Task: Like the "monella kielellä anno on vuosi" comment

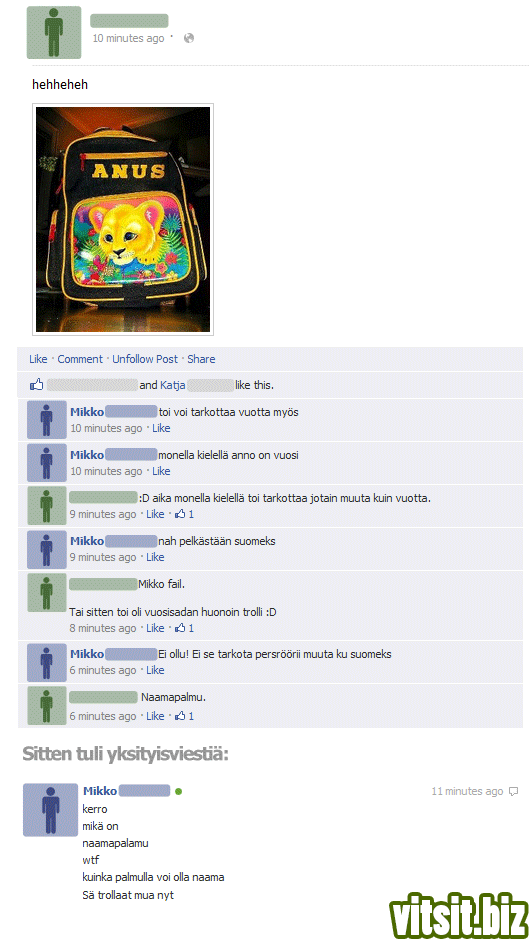Action: [161, 471]
